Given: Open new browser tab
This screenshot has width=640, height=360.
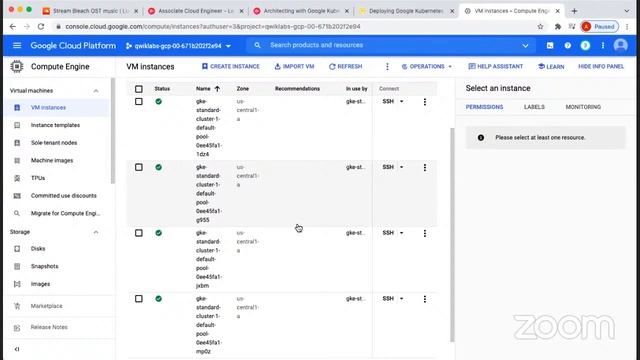Looking at the screenshot, I should click(x=574, y=11).
